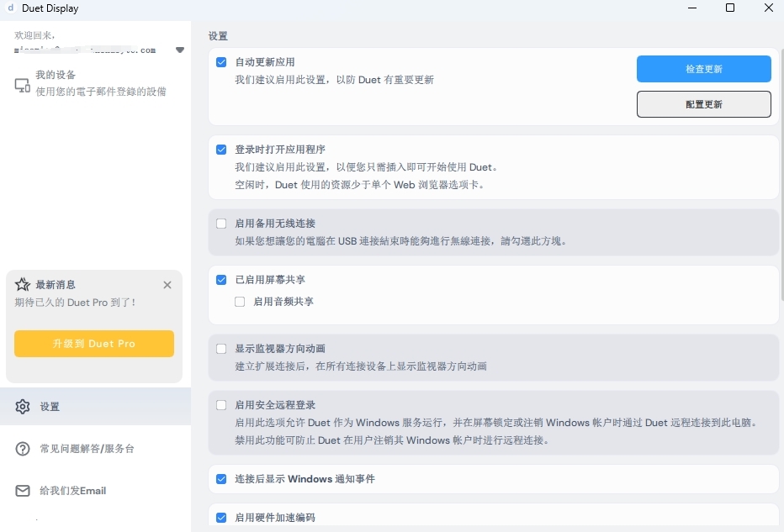Check 显示监视器方向动画 checkbox
This screenshot has width=784, height=532.
[x=221, y=349]
